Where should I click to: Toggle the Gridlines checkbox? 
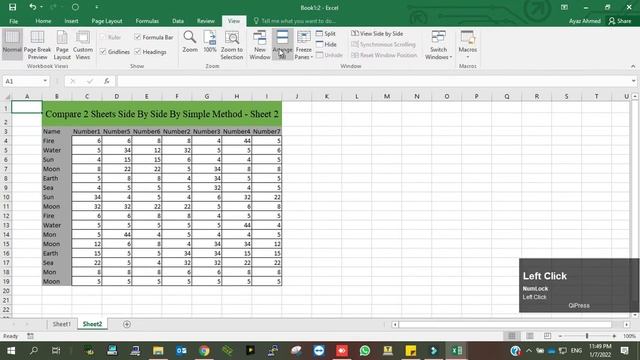tap(103, 52)
